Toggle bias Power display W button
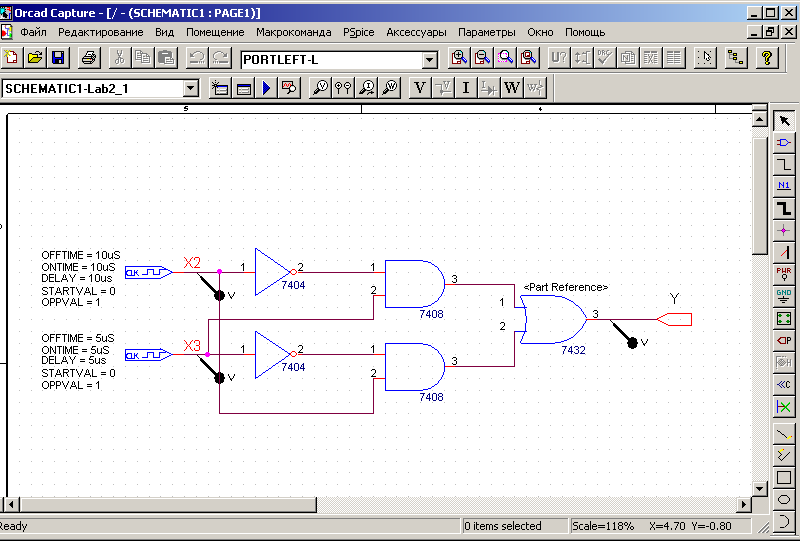 pos(512,88)
